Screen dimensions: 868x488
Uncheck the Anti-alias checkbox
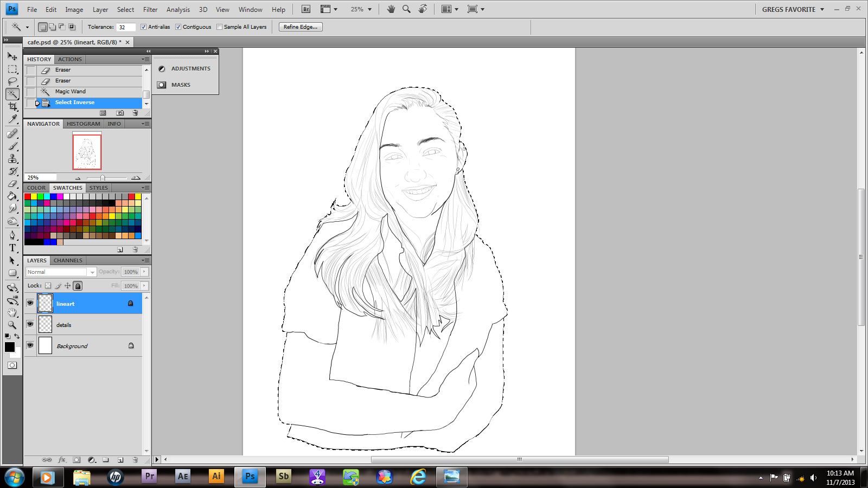[x=144, y=27]
